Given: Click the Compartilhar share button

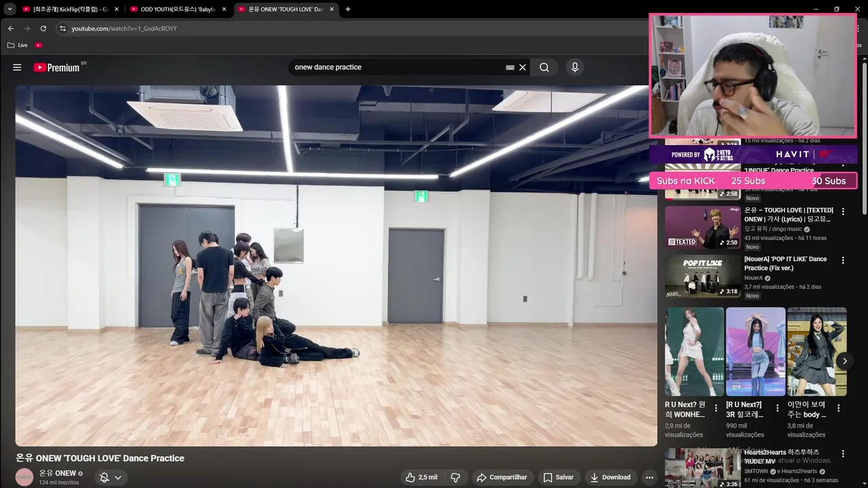Looking at the screenshot, I should pos(502,477).
